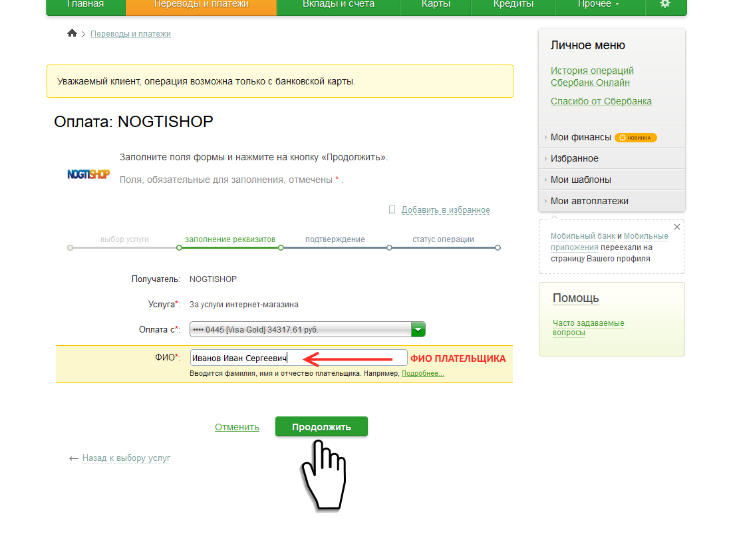Screen dimensions: 731x560
Task: Select the Visa Gold 0445 card combo box
Action: click(307, 330)
